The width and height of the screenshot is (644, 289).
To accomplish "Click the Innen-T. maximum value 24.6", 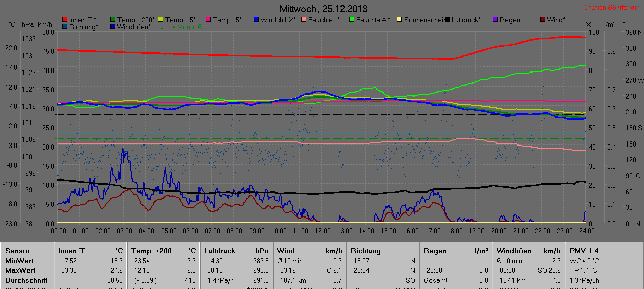I will (x=117, y=270).
